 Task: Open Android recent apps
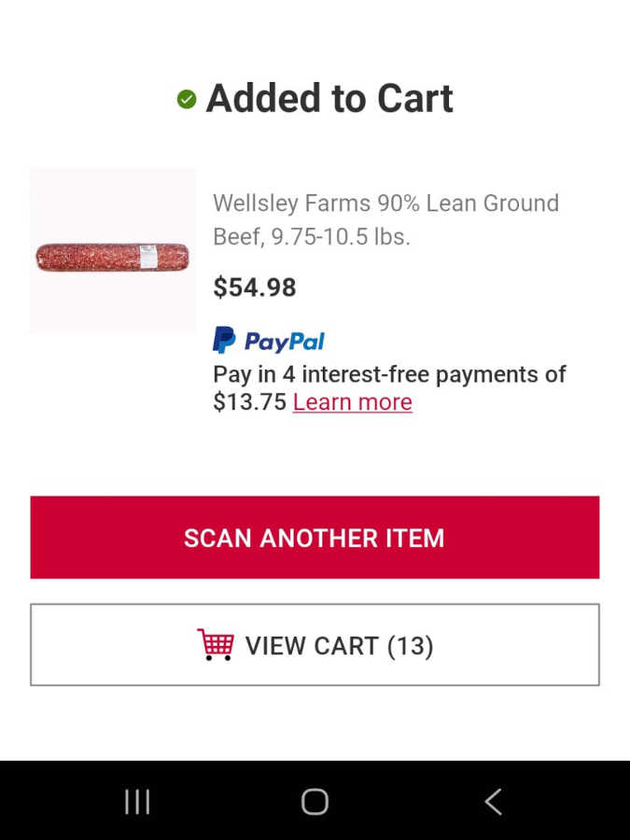point(137,801)
